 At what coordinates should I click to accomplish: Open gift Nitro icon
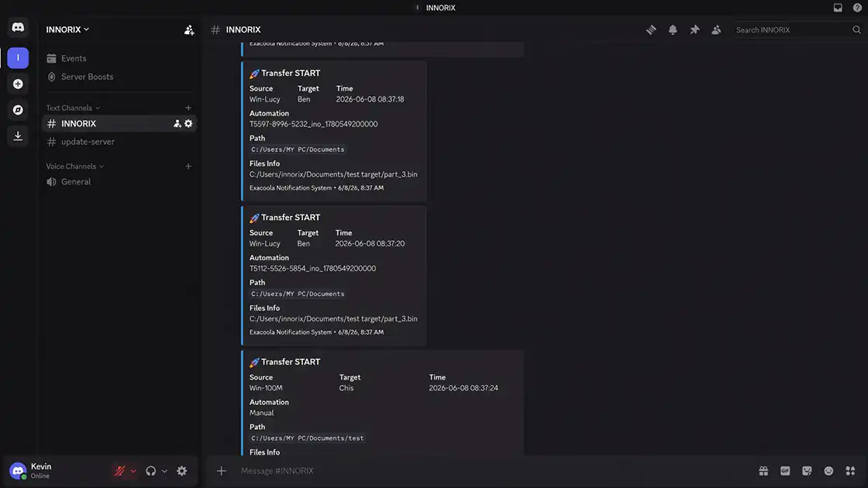(763, 471)
